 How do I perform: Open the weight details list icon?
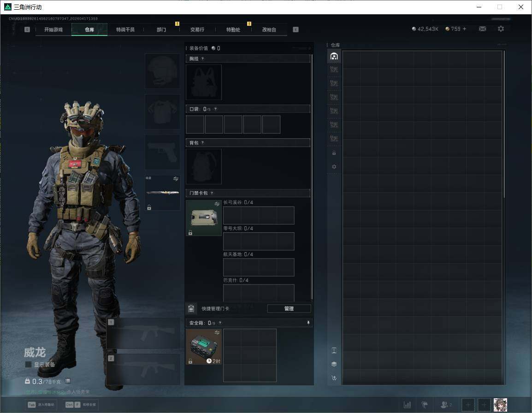tap(68, 381)
